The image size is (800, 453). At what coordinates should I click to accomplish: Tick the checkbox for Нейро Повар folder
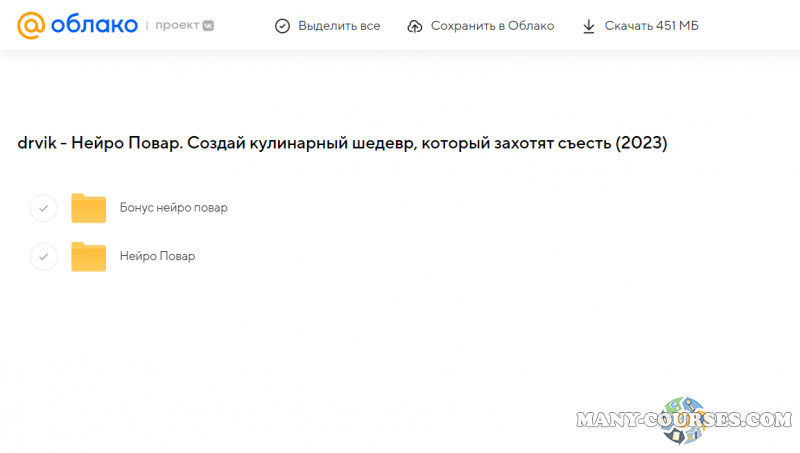coord(43,256)
